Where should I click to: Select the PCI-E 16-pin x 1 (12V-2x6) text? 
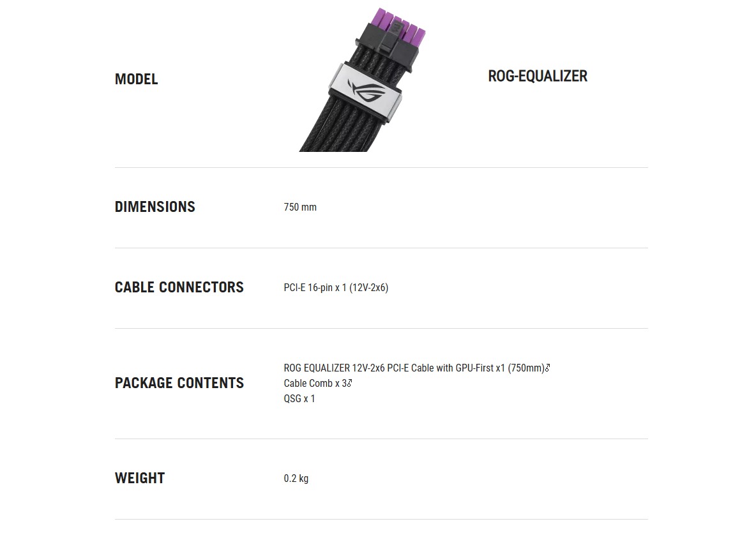click(x=336, y=288)
